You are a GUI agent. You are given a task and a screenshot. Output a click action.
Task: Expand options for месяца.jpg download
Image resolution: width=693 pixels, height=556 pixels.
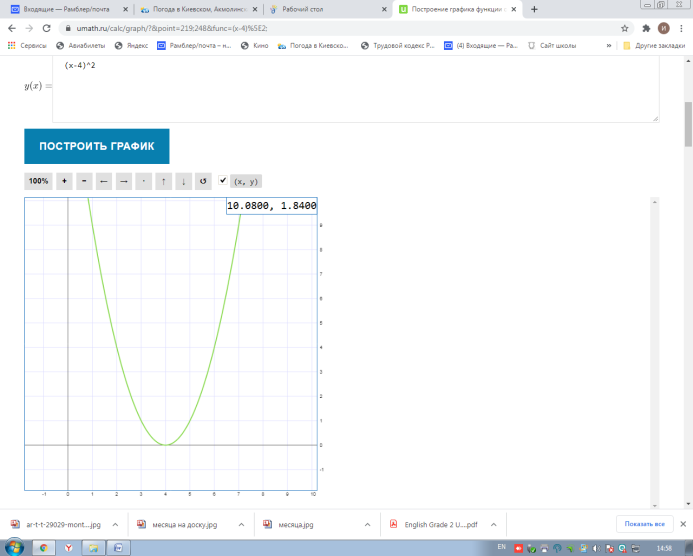click(x=367, y=525)
